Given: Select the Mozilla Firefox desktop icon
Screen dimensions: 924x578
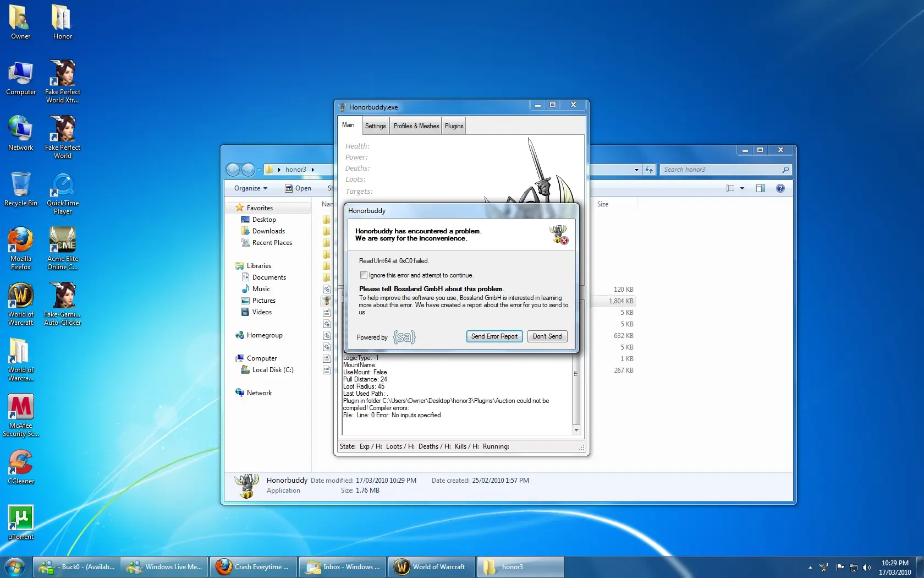Looking at the screenshot, I should click(x=21, y=248).
